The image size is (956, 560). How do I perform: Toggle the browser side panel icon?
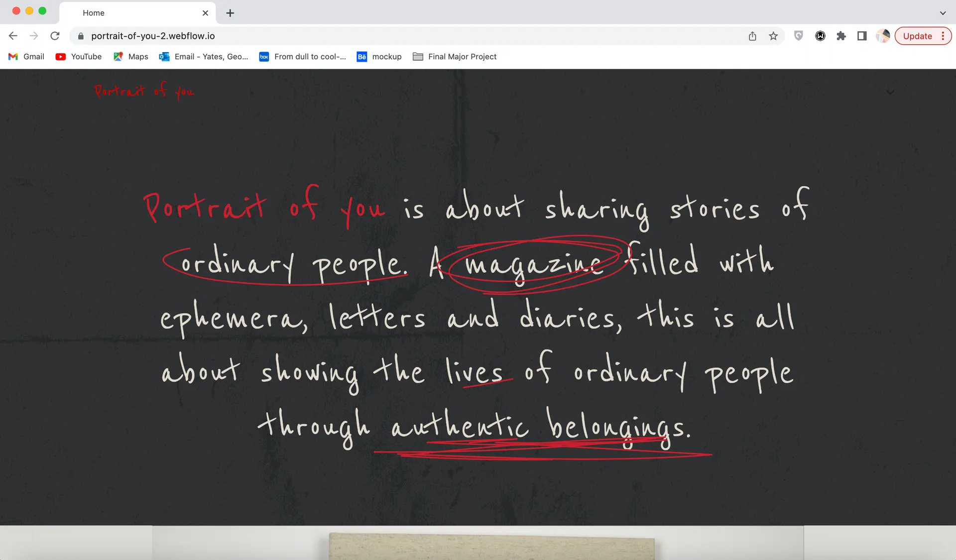[x=862, y=36]
